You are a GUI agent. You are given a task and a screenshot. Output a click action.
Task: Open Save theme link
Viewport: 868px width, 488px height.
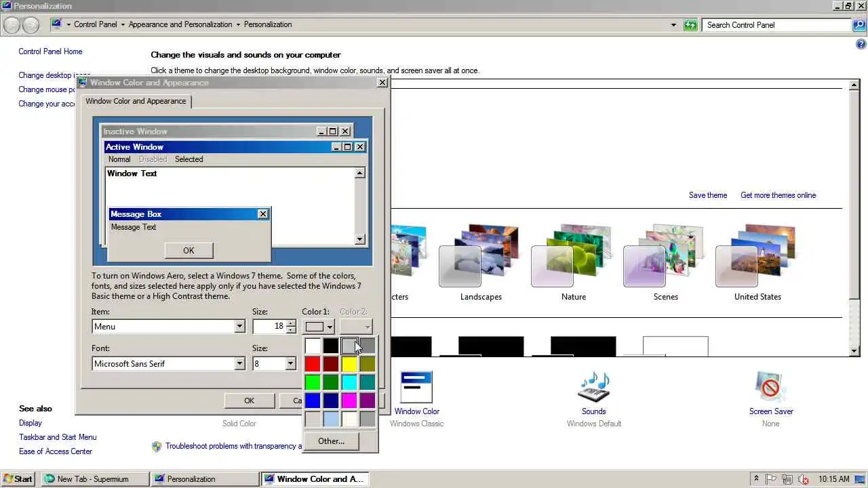click(707, 195)
